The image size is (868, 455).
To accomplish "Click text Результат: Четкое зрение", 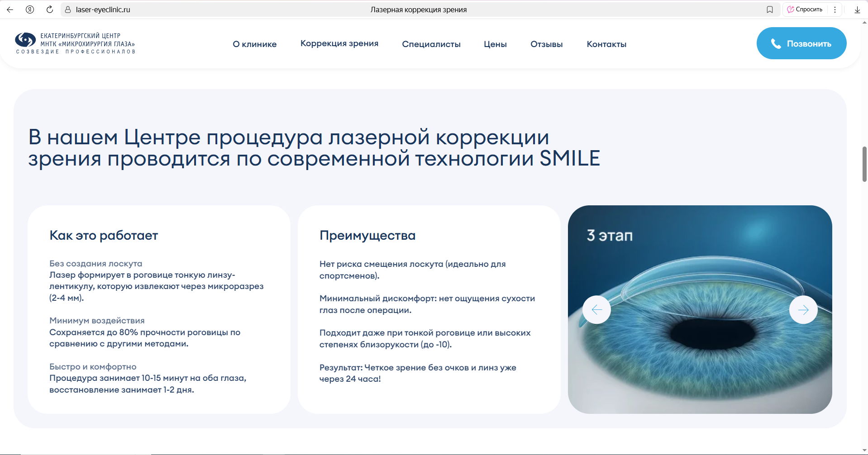I will 418,373.
